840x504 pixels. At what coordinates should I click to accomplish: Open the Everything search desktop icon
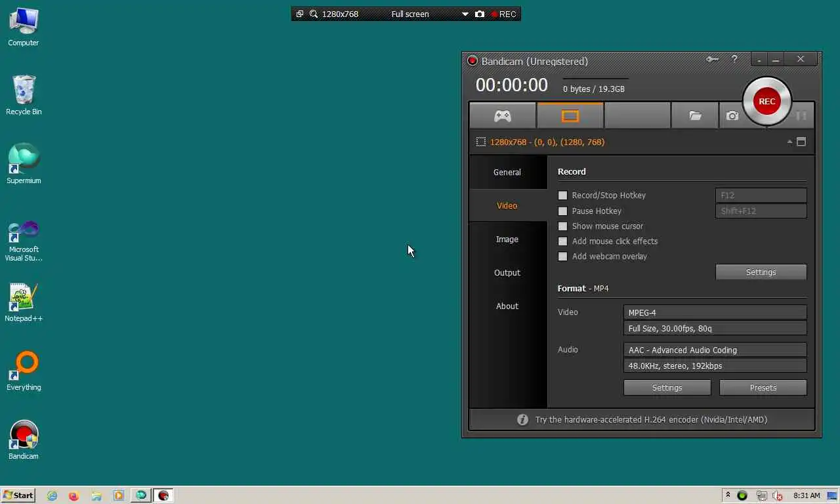pos(24,371)
